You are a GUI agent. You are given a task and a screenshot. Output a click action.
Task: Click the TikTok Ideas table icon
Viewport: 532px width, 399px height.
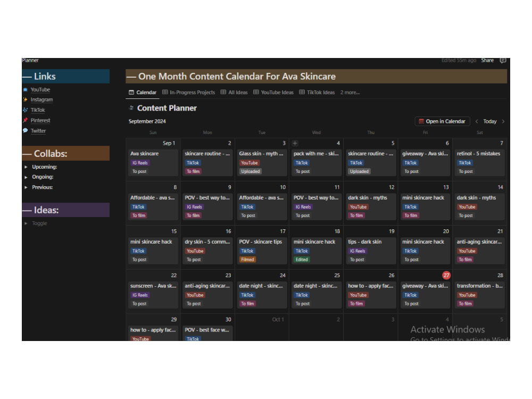point(302,92)
